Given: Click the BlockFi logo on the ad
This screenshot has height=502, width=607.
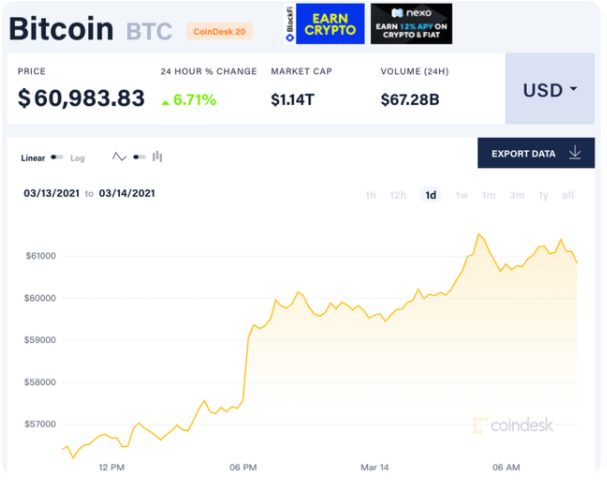Looking at the screenshot, I should [290, 24].
